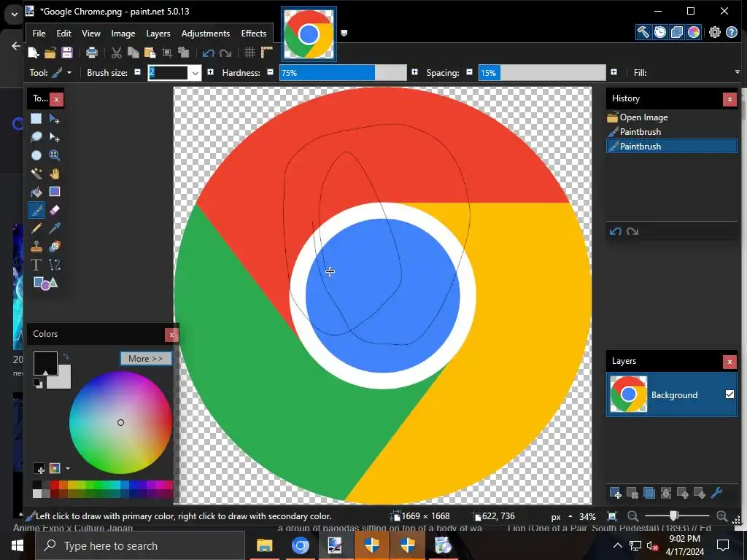Click the primary color swatch
This screenshot has height=560, width=747.
click(x=45, y=363)
